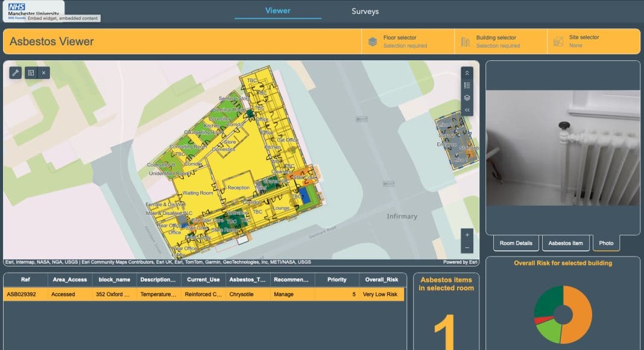Viewport: 644px width, 350px height.
Task: Collapse map tools with double-up chevron
Action: (x=467, y=72)
